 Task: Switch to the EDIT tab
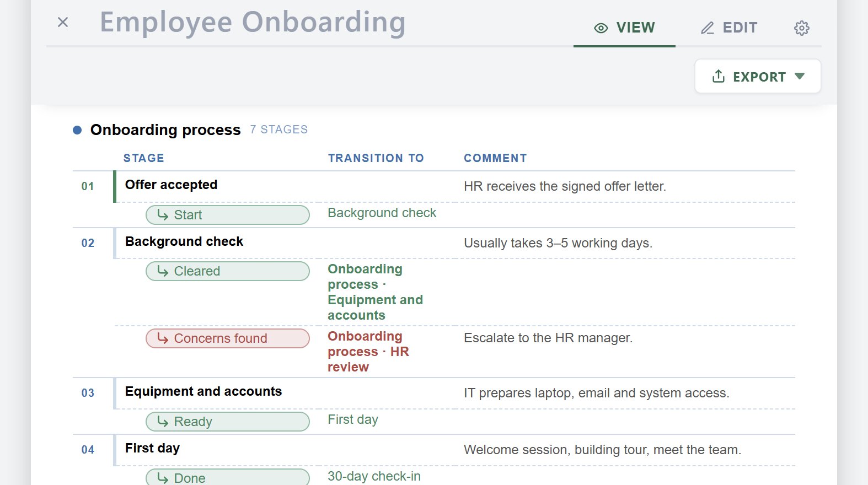(728, 28)
